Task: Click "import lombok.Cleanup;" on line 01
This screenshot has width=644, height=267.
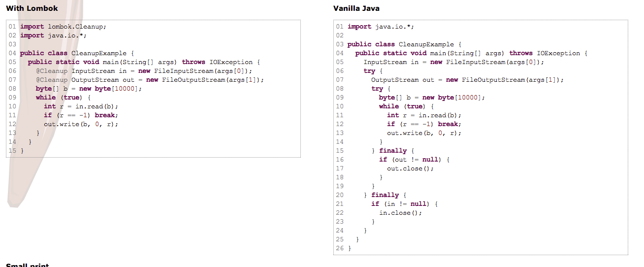Action: 63,27
